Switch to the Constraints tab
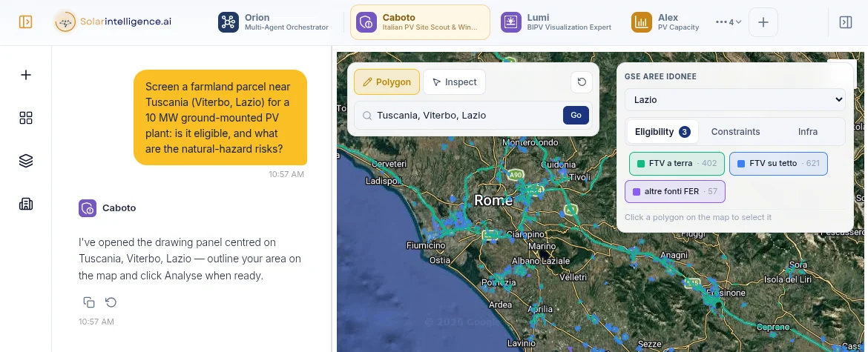Viewport: 868px width, 352px height. tap(735, 131)
